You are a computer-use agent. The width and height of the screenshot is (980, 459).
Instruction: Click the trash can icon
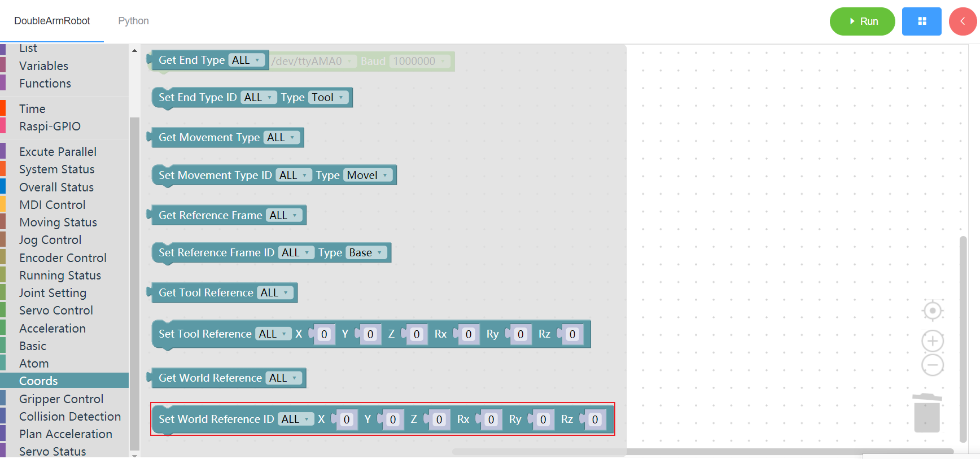click(x=927, y=413)
